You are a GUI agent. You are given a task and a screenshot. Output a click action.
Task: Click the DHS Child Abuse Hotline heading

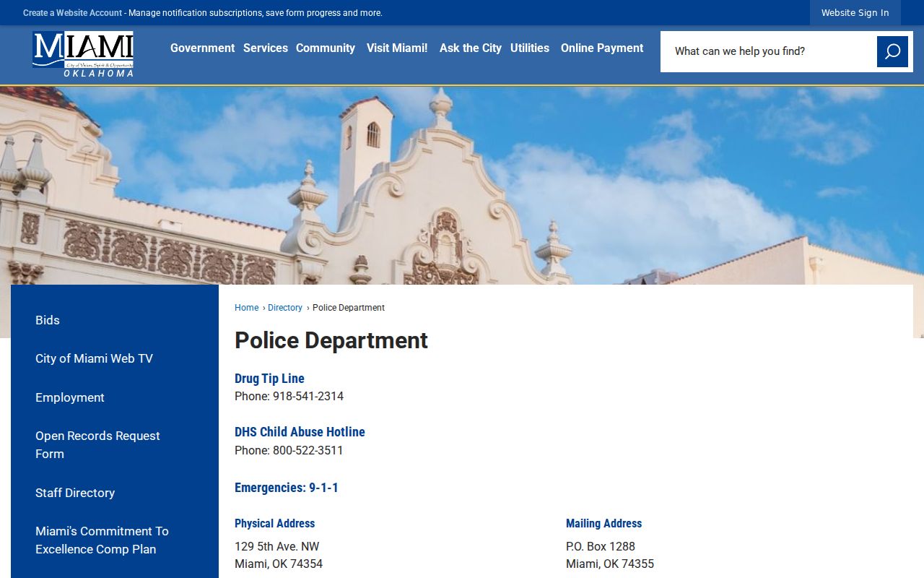click(300, 432)
